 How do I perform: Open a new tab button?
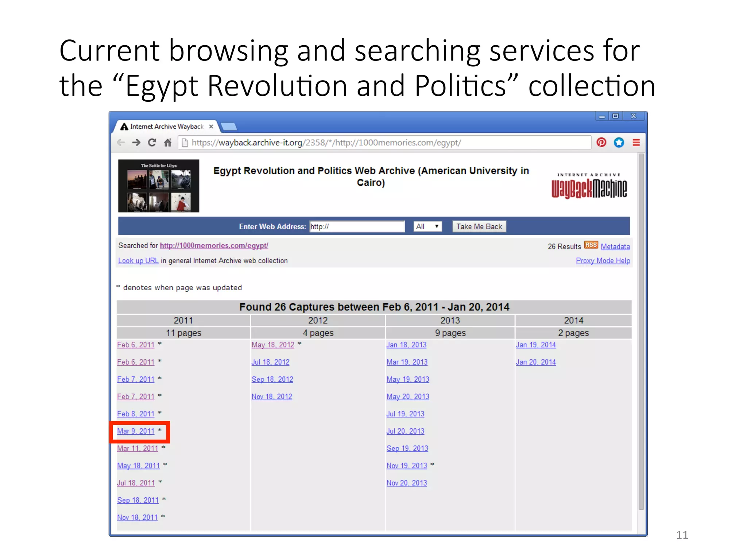pyautogui.click(x=229, y=127)
